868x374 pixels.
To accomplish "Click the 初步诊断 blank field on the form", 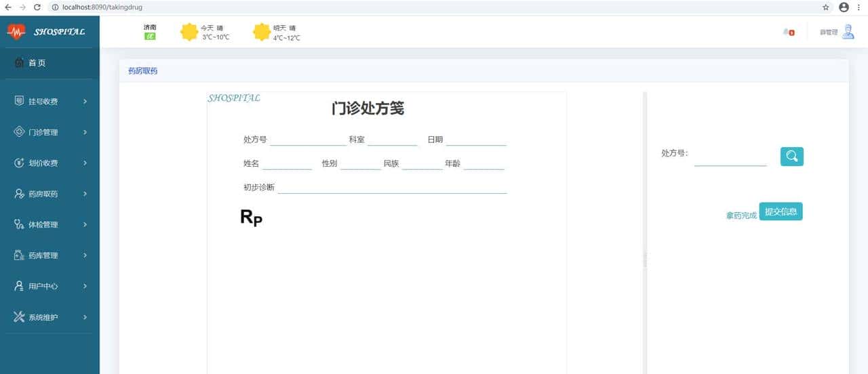I will 393,187.
